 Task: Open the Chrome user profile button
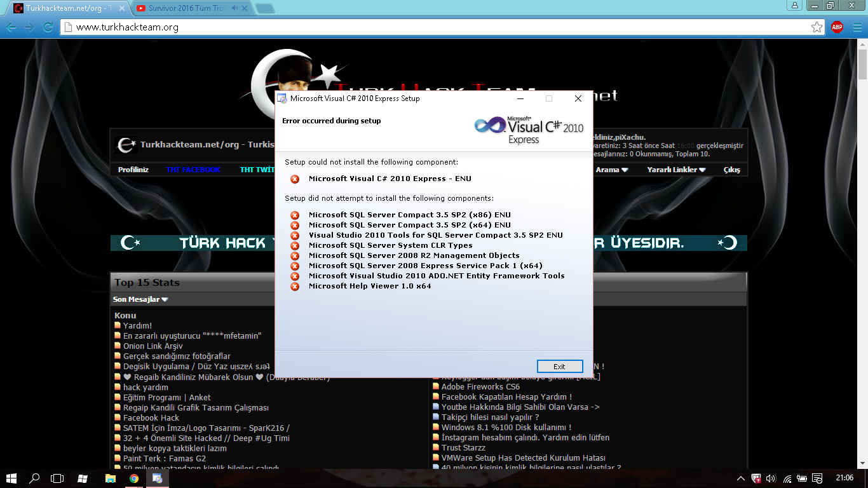(x=794, y=5)
